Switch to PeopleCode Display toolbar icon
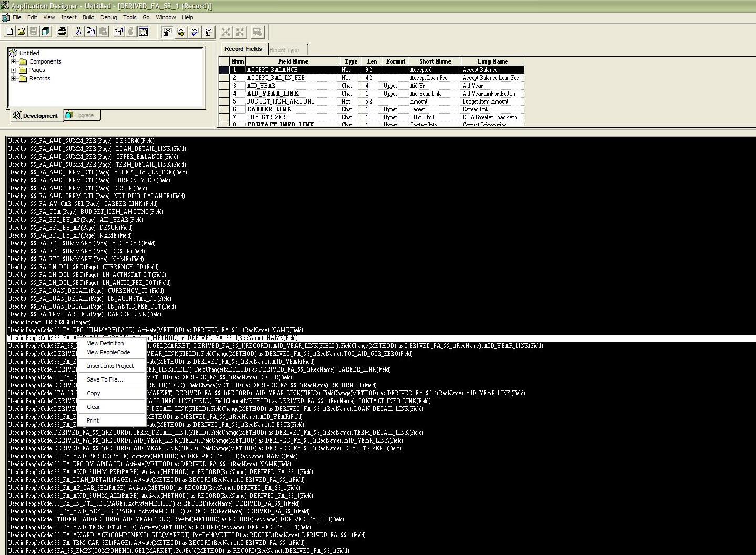Screen dimensions: 756x555 tap(208, 32)
